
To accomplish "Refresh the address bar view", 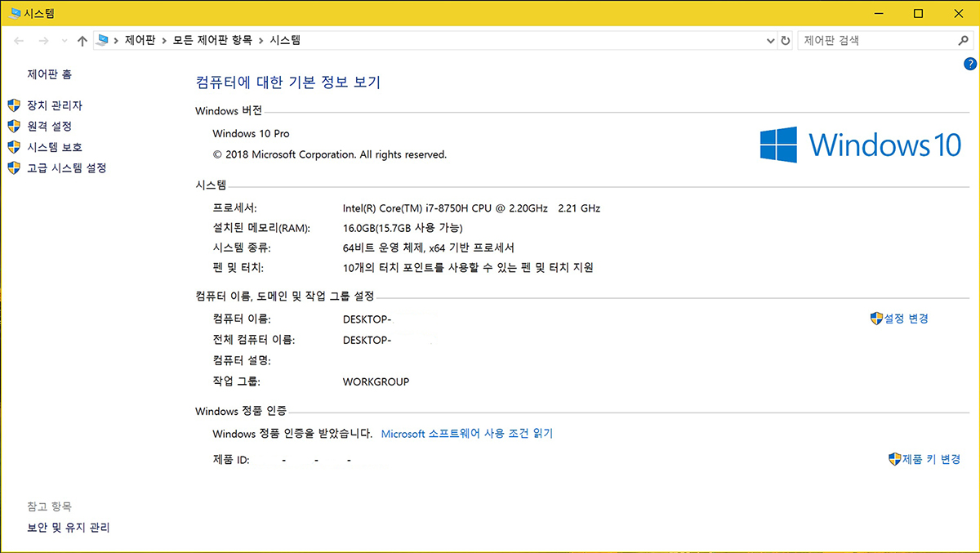I will [x=786, y=40].
